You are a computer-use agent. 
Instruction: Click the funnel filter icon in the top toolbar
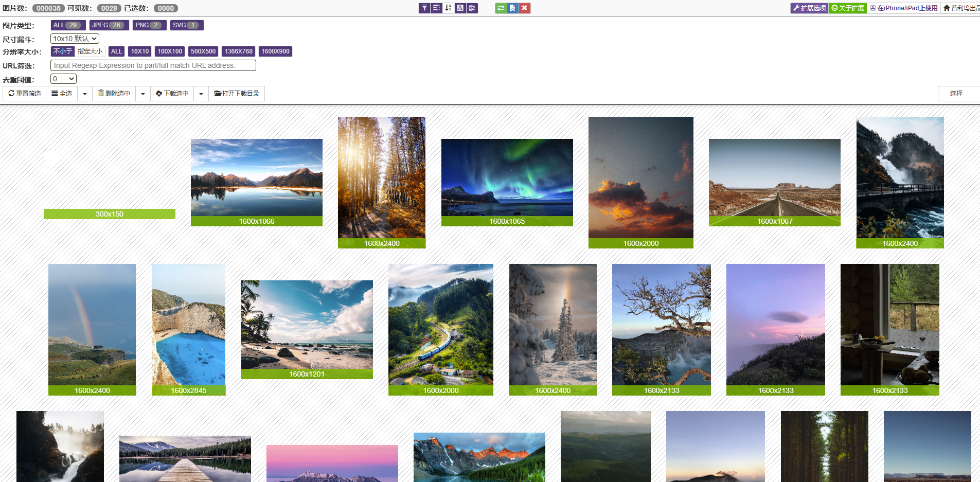(424, 8)
